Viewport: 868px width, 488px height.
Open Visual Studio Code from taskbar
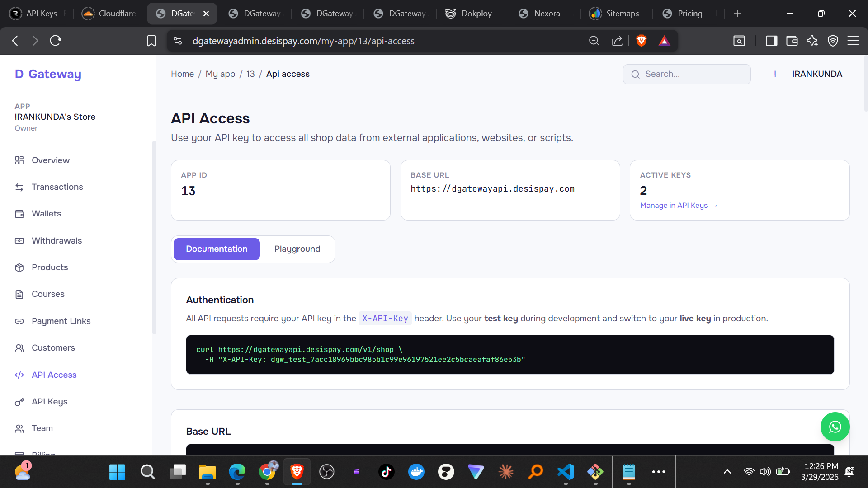(x=566, y=472)
